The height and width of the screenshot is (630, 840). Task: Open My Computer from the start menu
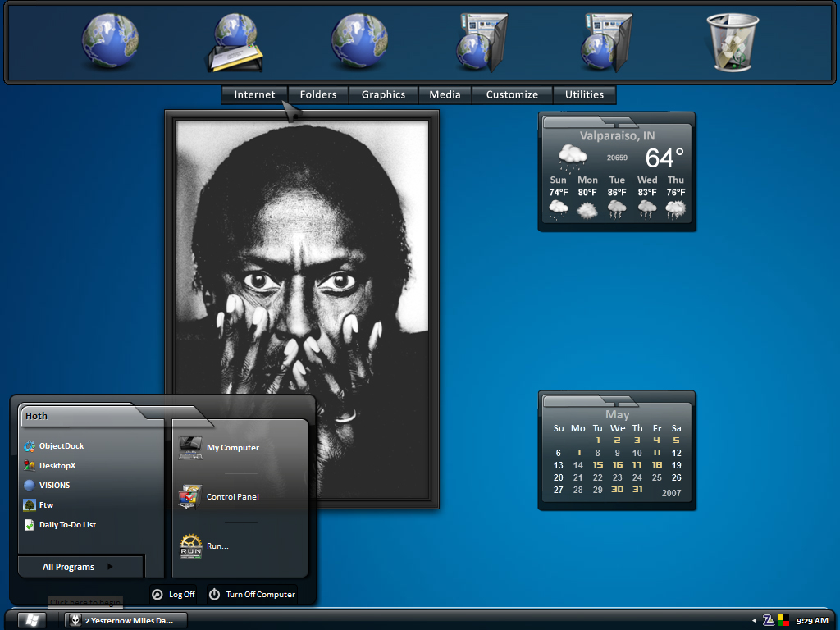click(219, 448)
